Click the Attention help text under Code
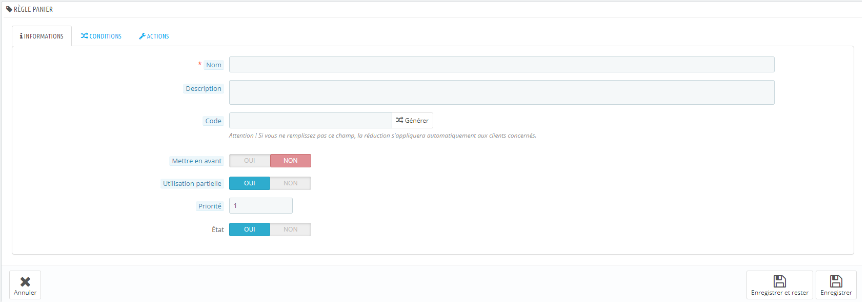The height and width of the screenshot is (306, 868). coord(382,136)
